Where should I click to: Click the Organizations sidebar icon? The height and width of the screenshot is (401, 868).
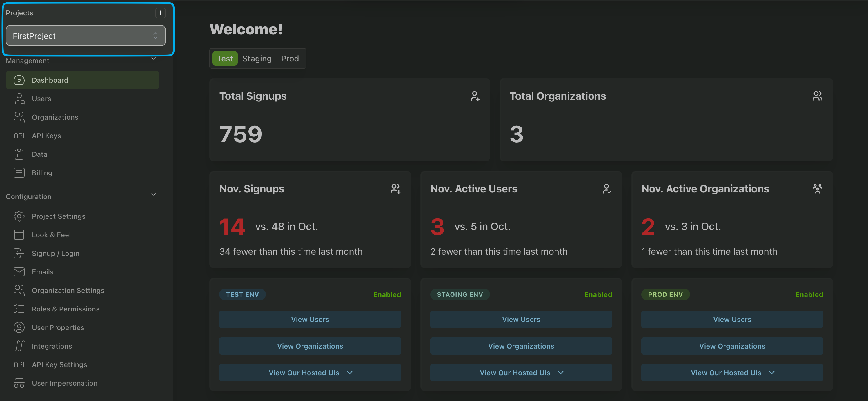[x=19, y=117]
